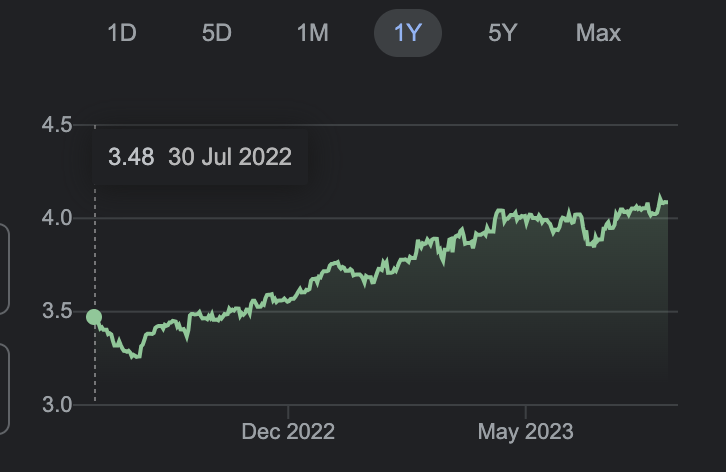Click the chart line's lowest trough
Screen dimensions: 726x472
click(136, 356)
